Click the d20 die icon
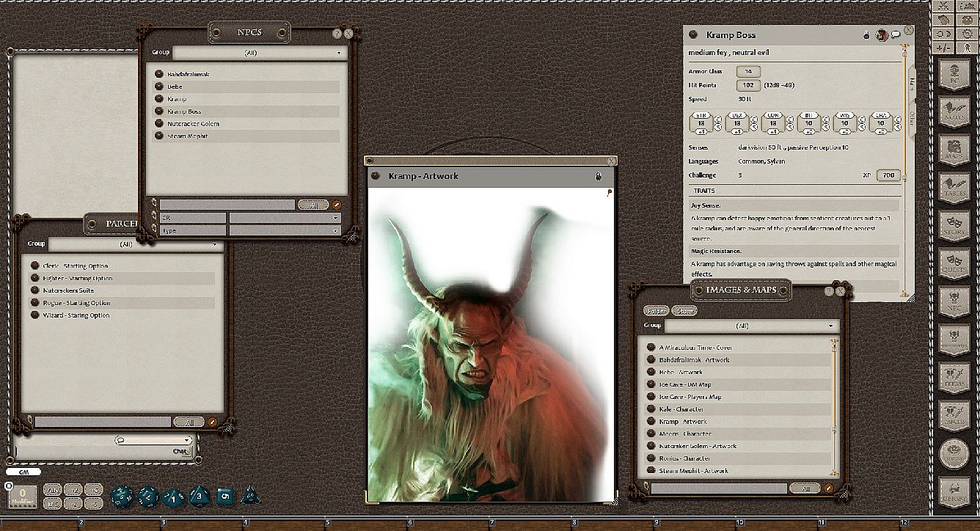 point(122,497)
